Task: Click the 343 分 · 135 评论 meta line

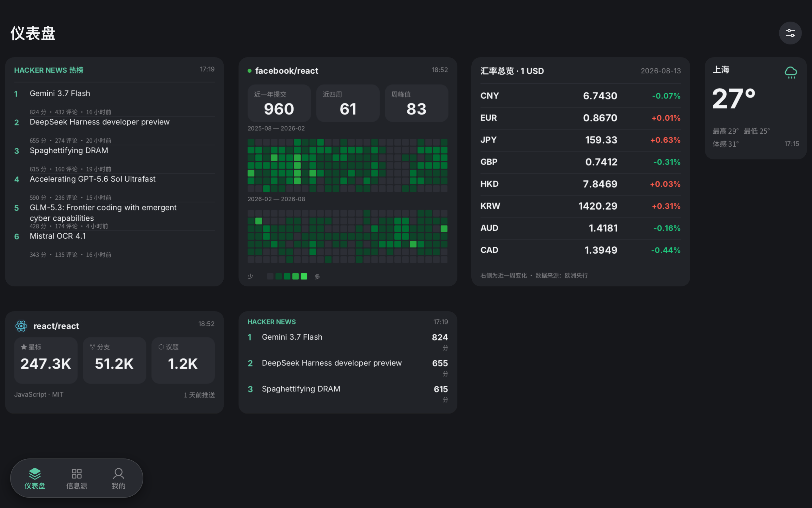Action: pyautogui.click(x=70, y=255)
